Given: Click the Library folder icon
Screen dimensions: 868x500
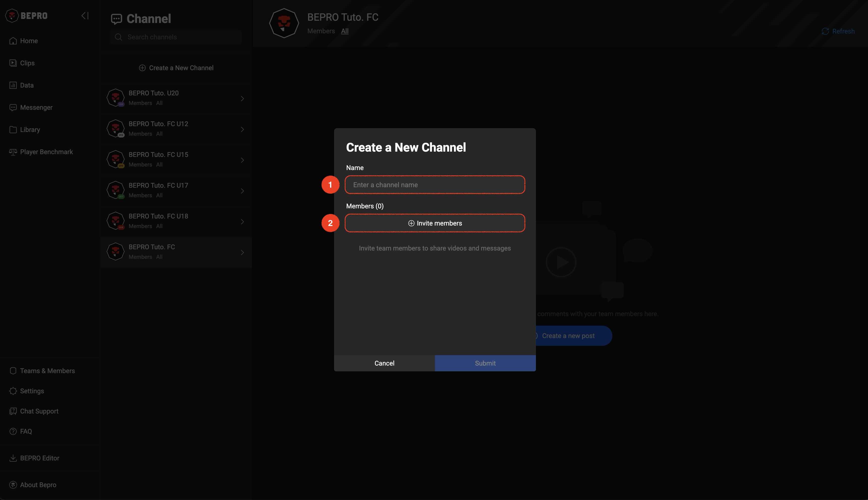Looking at the screenshot, I should coord(13,130).
